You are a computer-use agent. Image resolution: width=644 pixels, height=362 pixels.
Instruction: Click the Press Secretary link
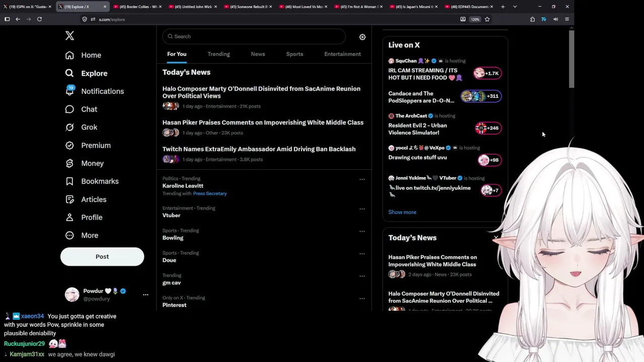(x=210, y=194)
